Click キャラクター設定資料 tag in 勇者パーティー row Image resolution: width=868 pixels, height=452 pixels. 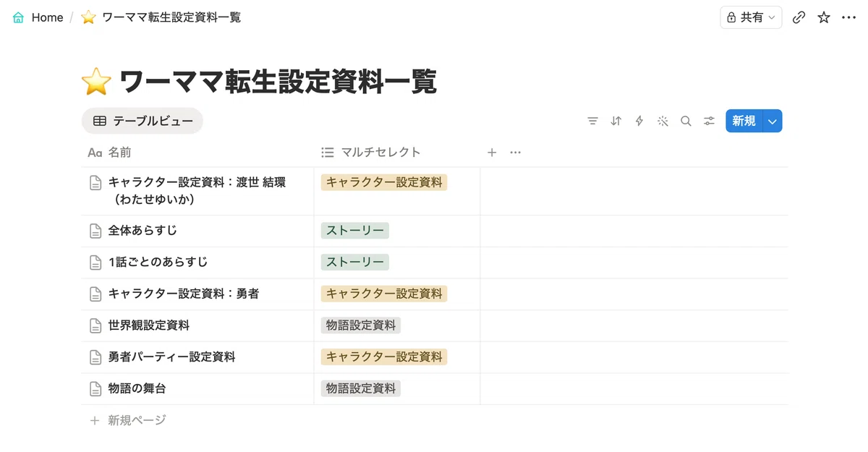(x=384, y=357)
